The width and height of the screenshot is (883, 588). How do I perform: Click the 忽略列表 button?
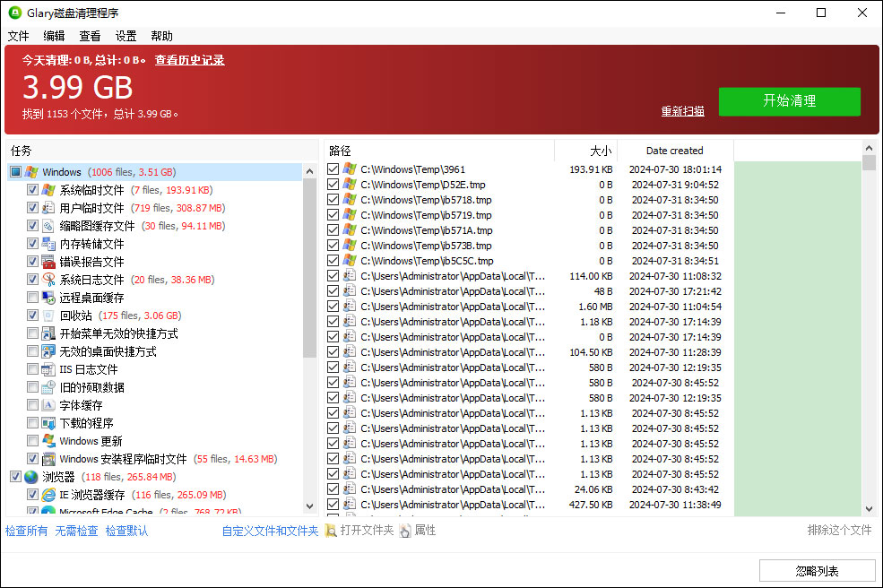[x=818, y=571]
